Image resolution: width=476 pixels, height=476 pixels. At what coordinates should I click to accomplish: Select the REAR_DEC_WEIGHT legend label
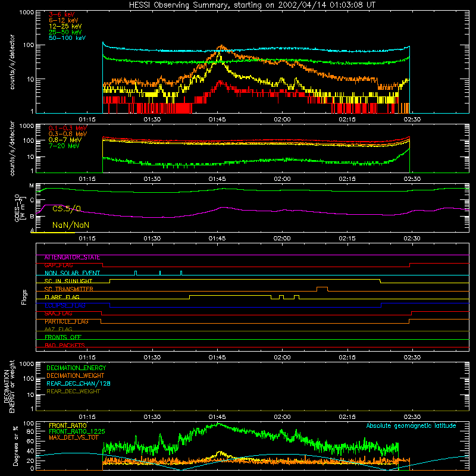click(73, 392)
